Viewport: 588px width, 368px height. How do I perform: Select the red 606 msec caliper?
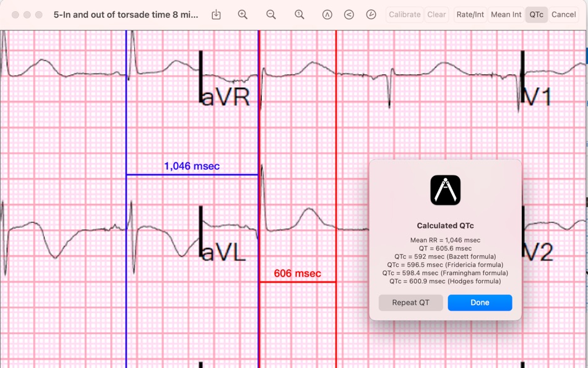(x=297, y=282)
